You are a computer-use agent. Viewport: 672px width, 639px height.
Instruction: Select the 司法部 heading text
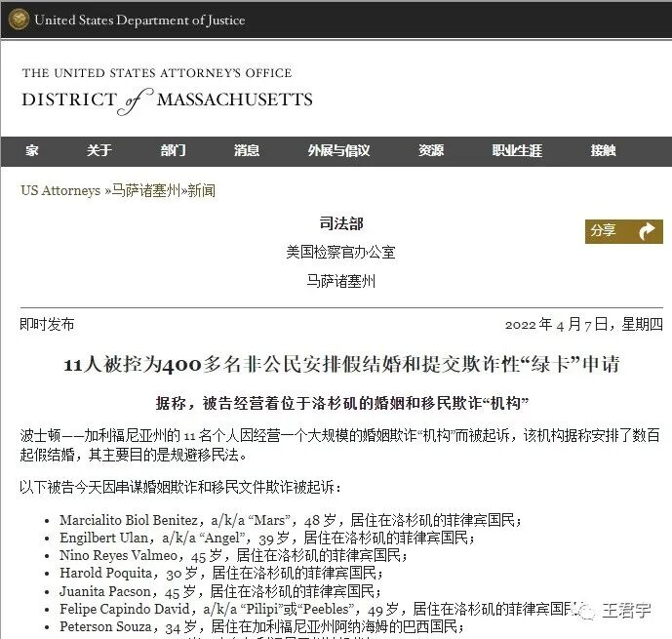341,223
